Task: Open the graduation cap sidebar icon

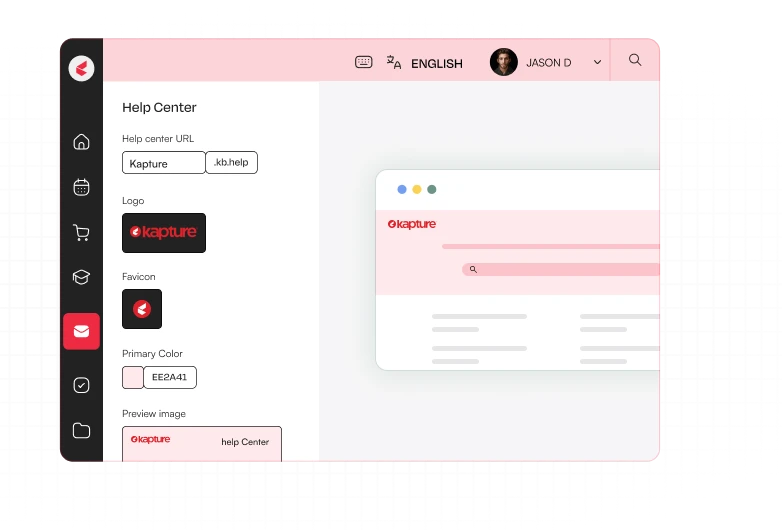Action: [x=81, y=277]
